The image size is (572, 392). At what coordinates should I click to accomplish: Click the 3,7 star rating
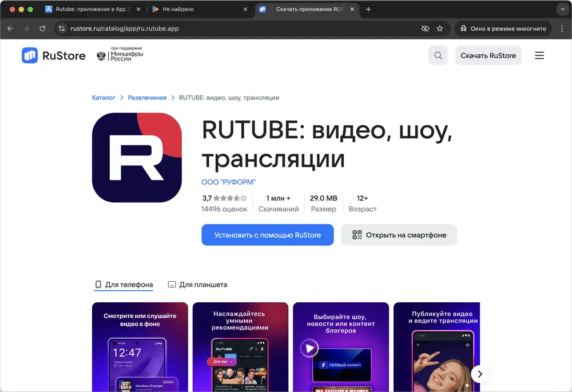(224, 198)
